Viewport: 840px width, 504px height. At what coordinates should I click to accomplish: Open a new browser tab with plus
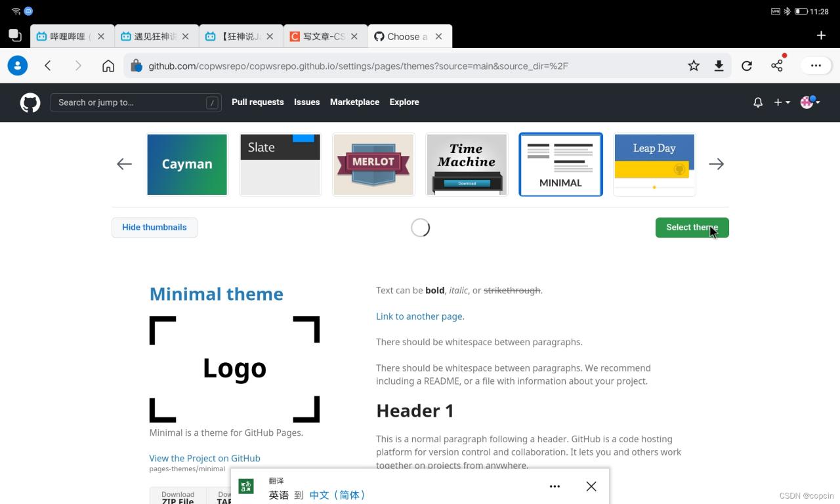click(x=821, y=35)
